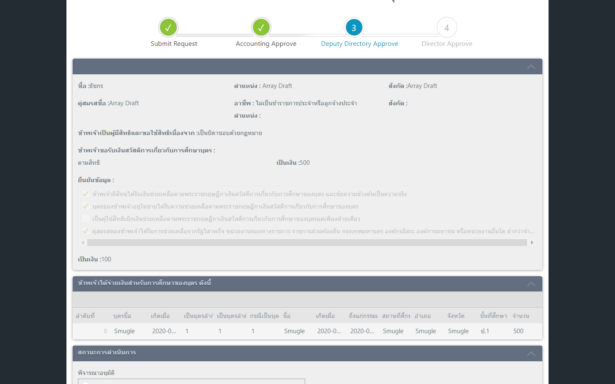
Task: Click the ป.1 grade cell
Action: [x=485, y=331]
